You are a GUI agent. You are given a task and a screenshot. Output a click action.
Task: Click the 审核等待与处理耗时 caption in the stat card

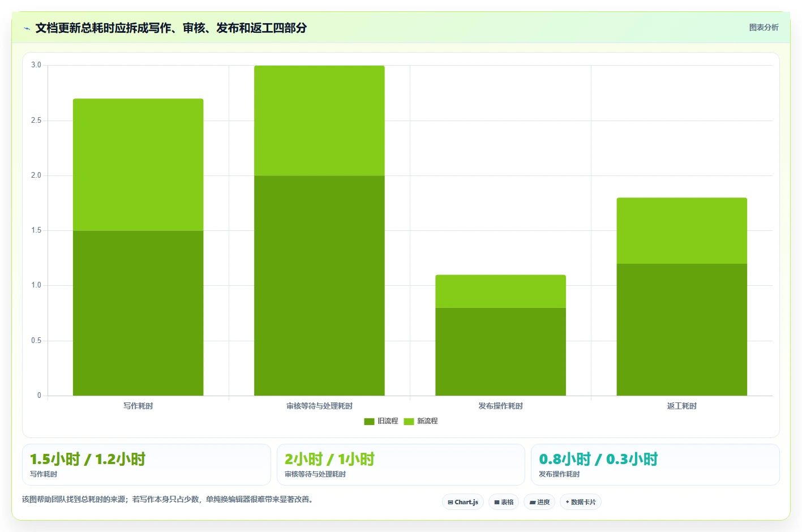[315, 474]
